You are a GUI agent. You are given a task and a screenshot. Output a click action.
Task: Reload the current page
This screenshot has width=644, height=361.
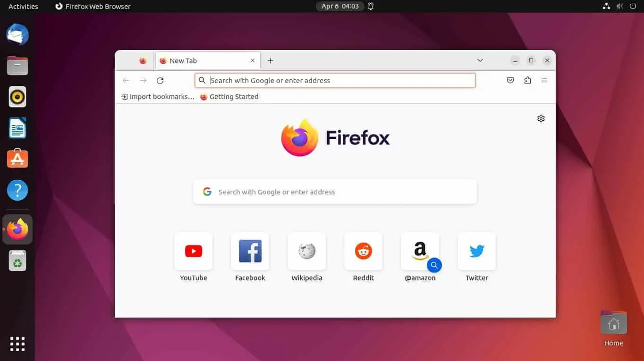click(x=160, y=81)
